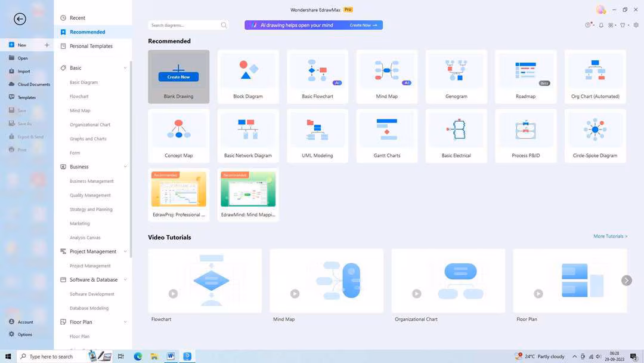The width and height of the screenshot is (644, 363).
Task: Click the Windows taskbar search box
Action: pyautogui.click(x=52, y=356)
